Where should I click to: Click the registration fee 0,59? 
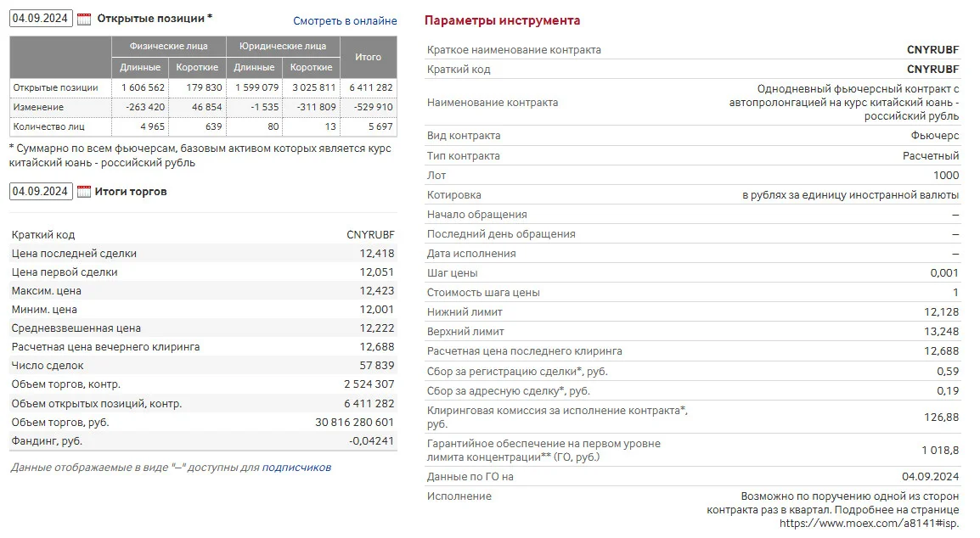coord(948,371)
